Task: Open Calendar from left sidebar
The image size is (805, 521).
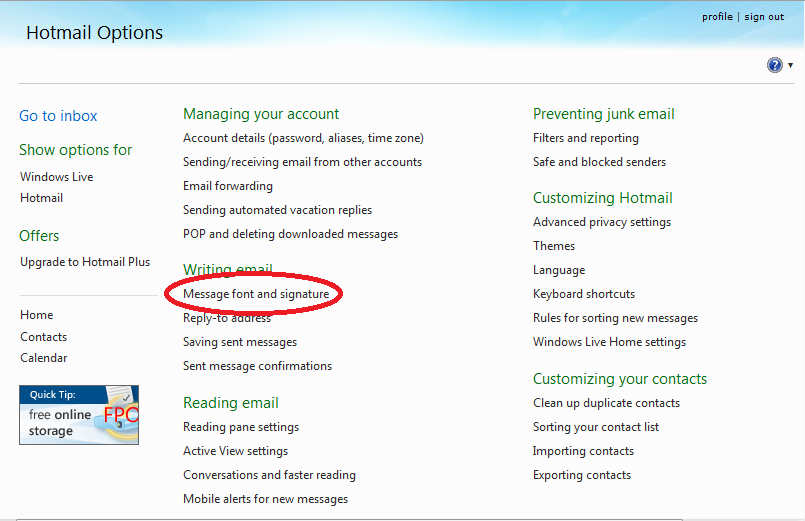Action: [44, 358]
